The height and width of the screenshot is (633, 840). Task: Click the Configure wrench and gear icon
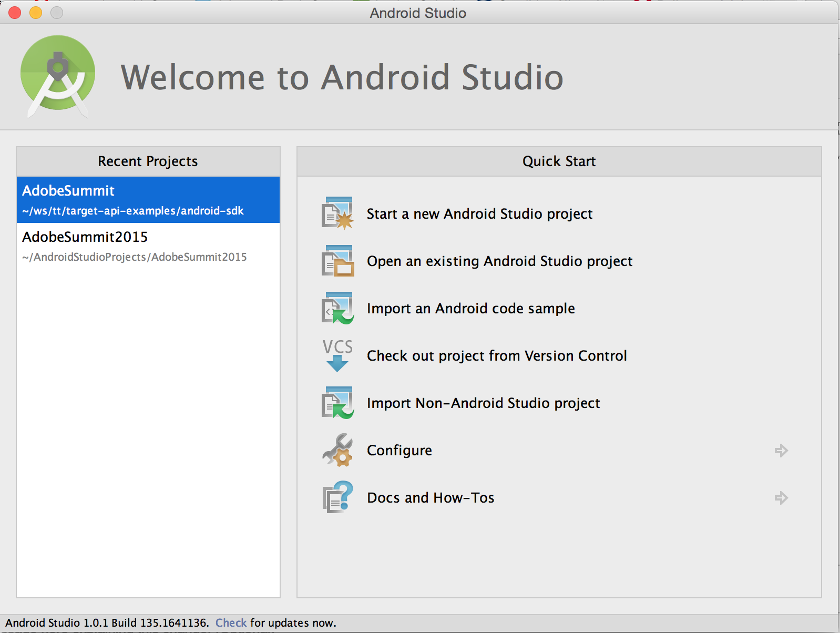[337, 450]
